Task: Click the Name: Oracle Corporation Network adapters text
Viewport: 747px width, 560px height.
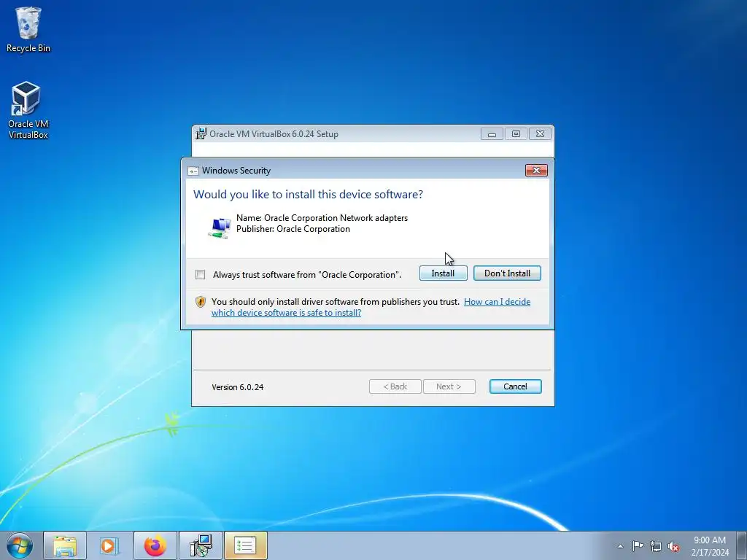Action: pyautogui.click(x=322, y=218)
